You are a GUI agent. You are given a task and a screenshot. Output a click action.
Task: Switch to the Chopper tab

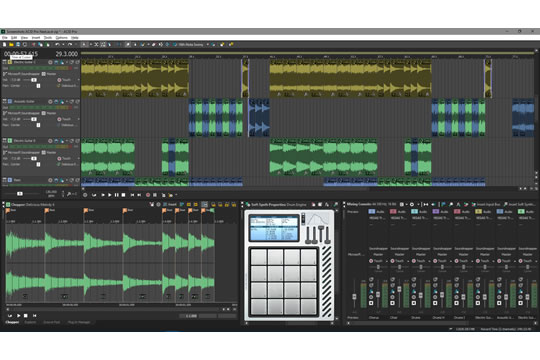(x=12, y=322)
